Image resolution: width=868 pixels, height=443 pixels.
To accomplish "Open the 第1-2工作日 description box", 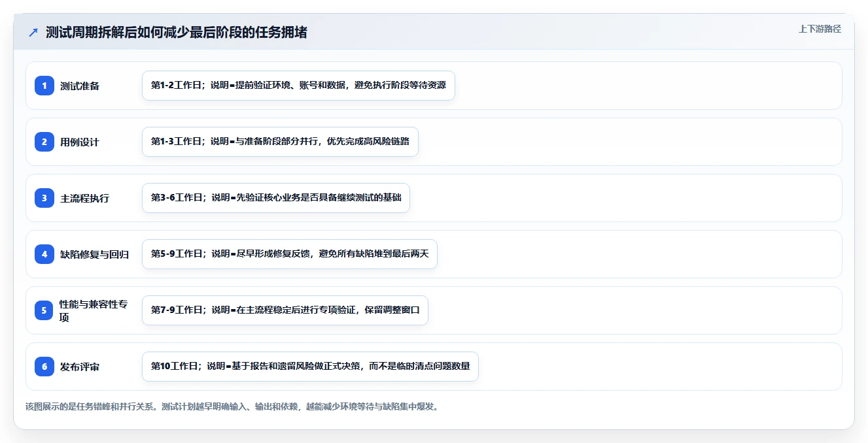I will pos(298,86).
